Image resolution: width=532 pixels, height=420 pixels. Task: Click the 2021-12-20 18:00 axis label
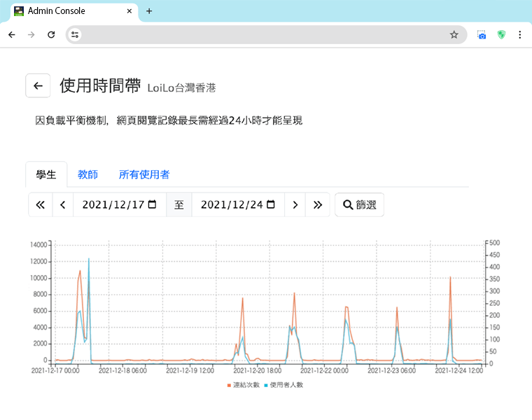pos(257,370)
